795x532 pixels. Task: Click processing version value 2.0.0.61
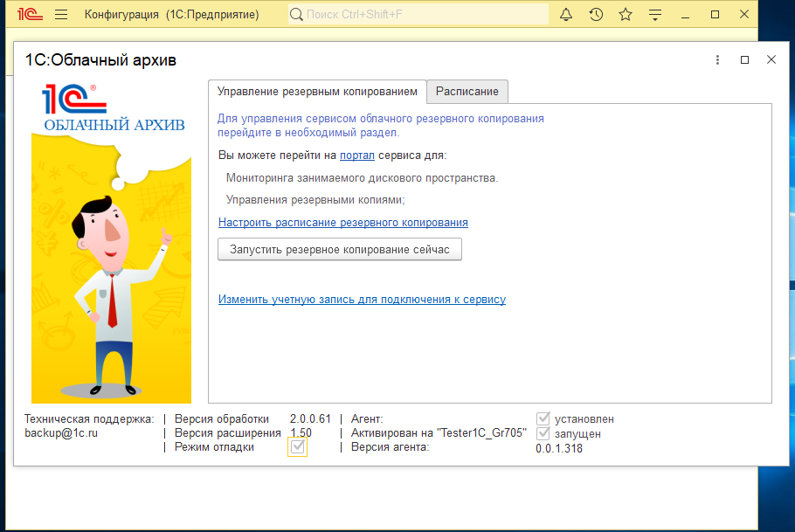(310, 419)
